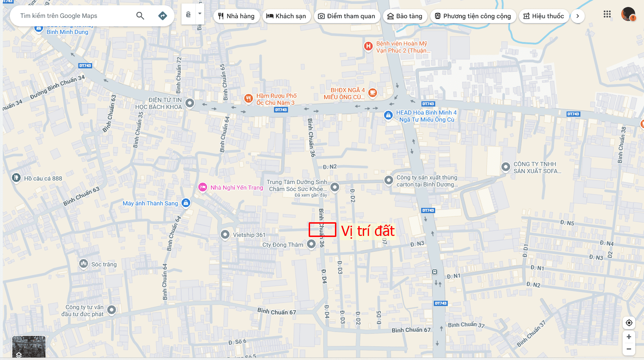Open the Hồ câu cá 888 pin
Screen dimensions: 644x360
16,178
